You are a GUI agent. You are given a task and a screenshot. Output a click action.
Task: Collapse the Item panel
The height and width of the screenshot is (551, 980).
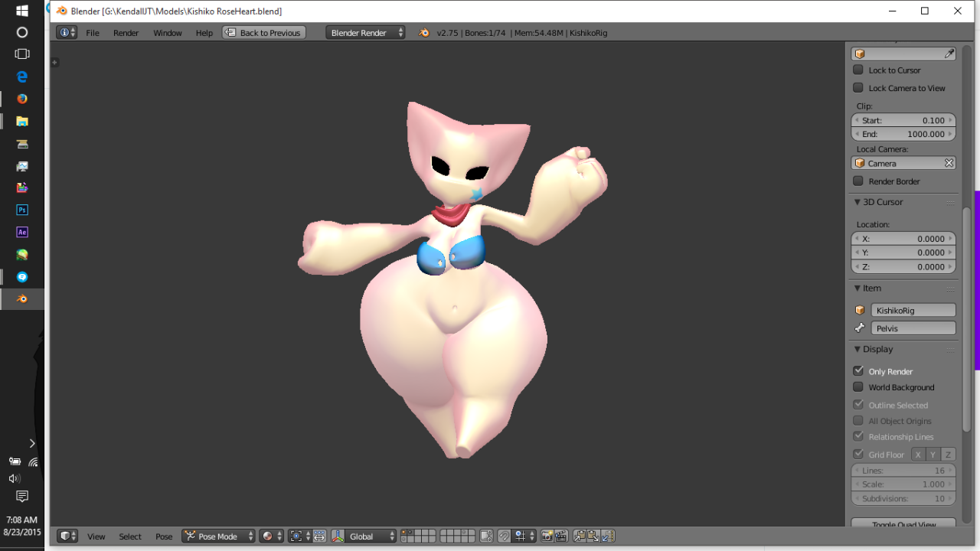click(858, 289)
